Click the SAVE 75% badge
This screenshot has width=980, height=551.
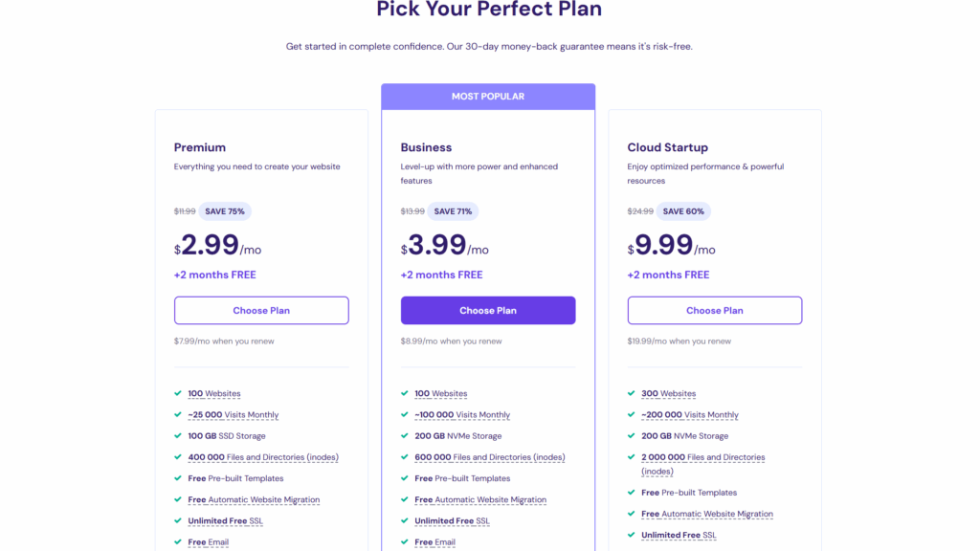point(225,211)
